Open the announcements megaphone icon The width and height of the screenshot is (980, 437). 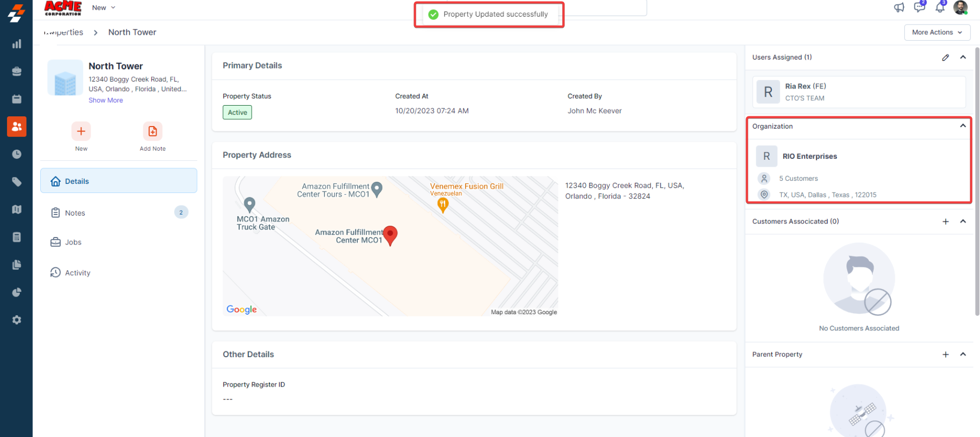pyautogui.click(x=899, y=8)
